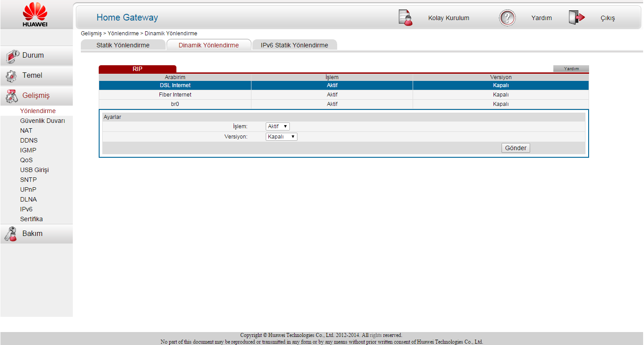This screenshot has height=345, width=644.
Task: Open the Yönlendirme submenu item
Action: (38, 111)
